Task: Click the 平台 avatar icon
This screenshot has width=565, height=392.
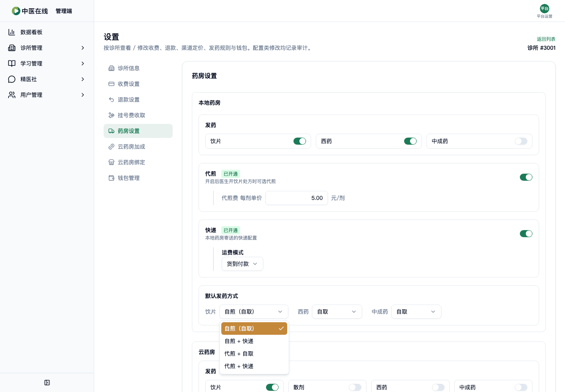Action: [x=545, y=9]
